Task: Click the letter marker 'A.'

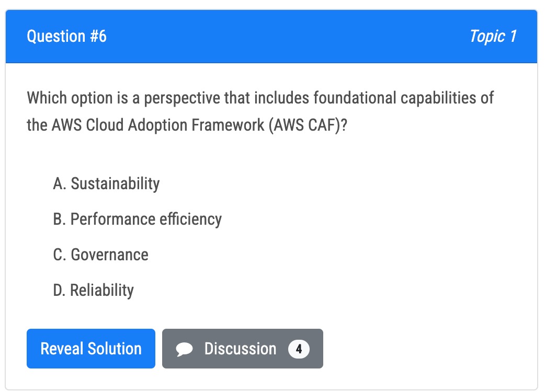Action: click(x=60, y=183)
